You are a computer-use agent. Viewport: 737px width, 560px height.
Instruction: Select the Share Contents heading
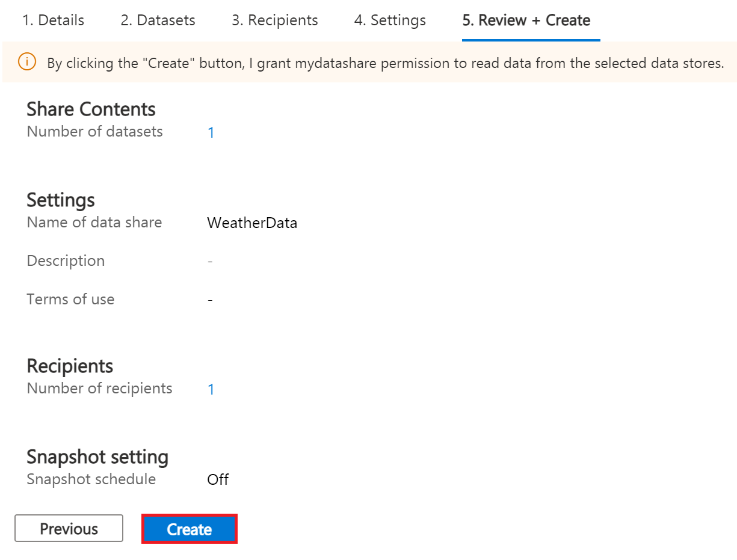pos(90,109)
